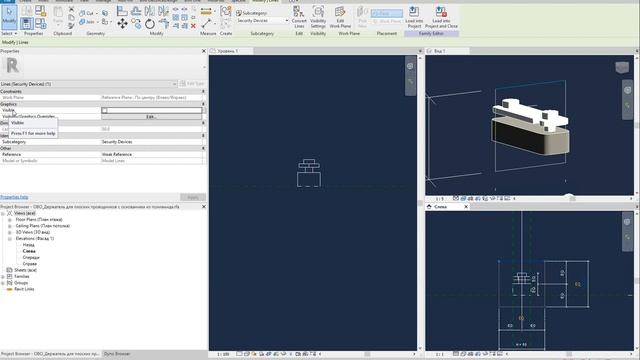640x360 pixels.
Task: Collapse the Constraints section in Properties
Action: click(203, 91)
